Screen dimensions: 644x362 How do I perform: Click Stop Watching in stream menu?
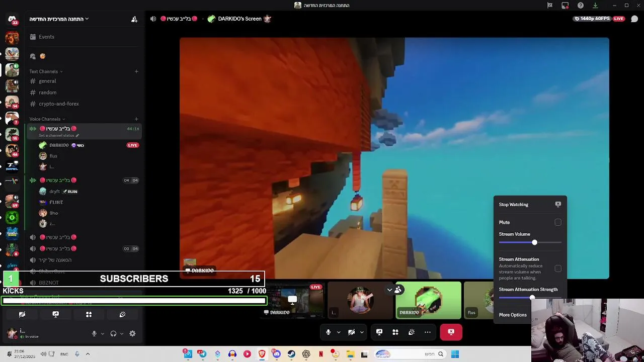click(530, 205)
